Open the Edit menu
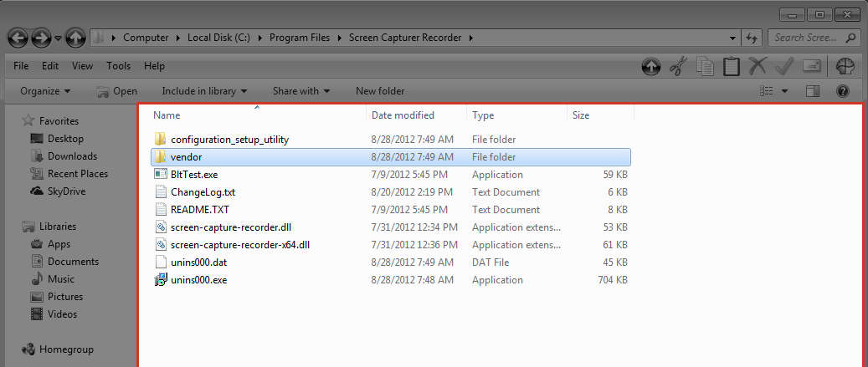This screenshot has height=367, width=868. click(50, 66)
